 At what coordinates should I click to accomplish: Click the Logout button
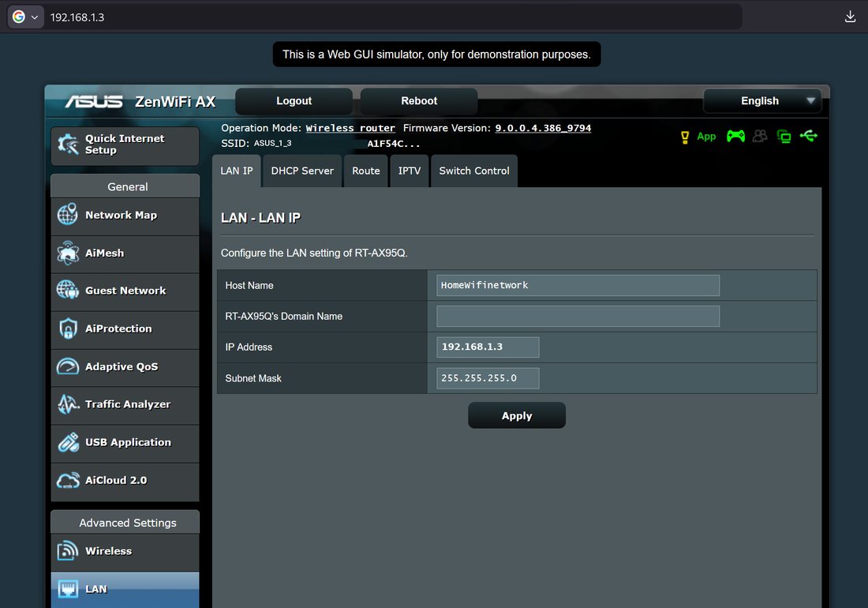294,101
